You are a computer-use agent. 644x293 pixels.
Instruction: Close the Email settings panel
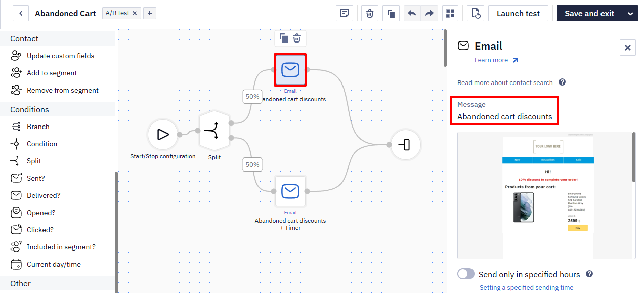click(x=627, y=48)
